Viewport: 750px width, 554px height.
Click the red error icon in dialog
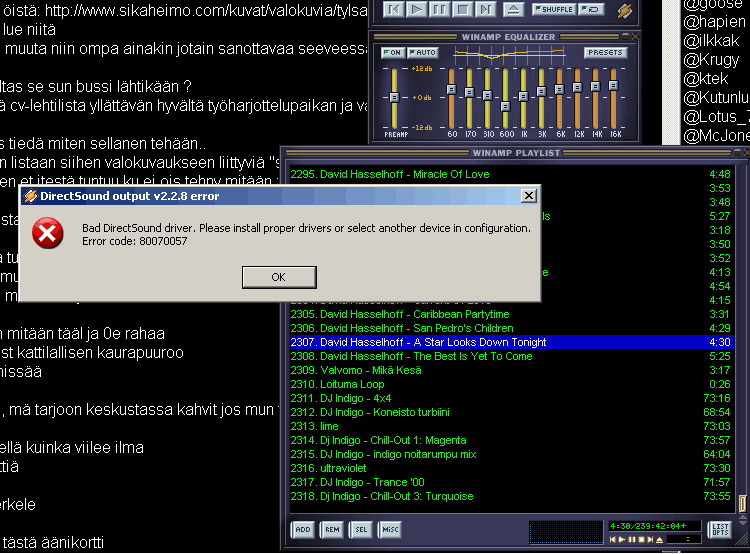click(x=47, y=233)
